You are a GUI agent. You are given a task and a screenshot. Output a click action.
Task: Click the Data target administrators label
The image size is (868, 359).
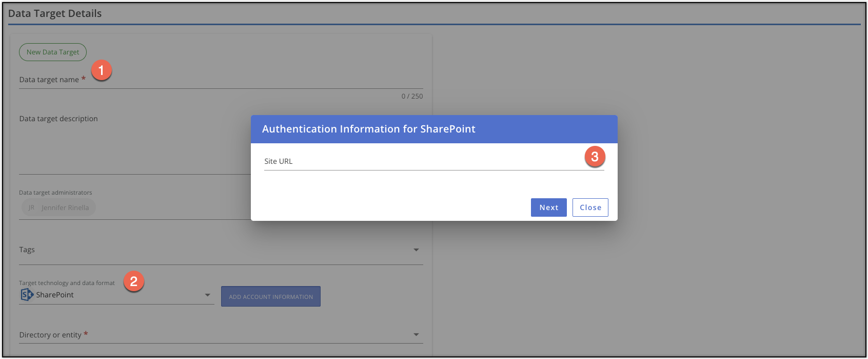[55, 193]
